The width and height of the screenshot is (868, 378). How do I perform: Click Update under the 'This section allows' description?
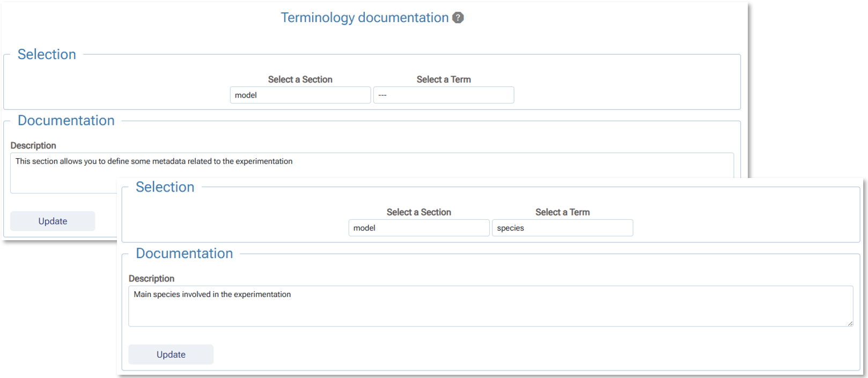[53, 221]
